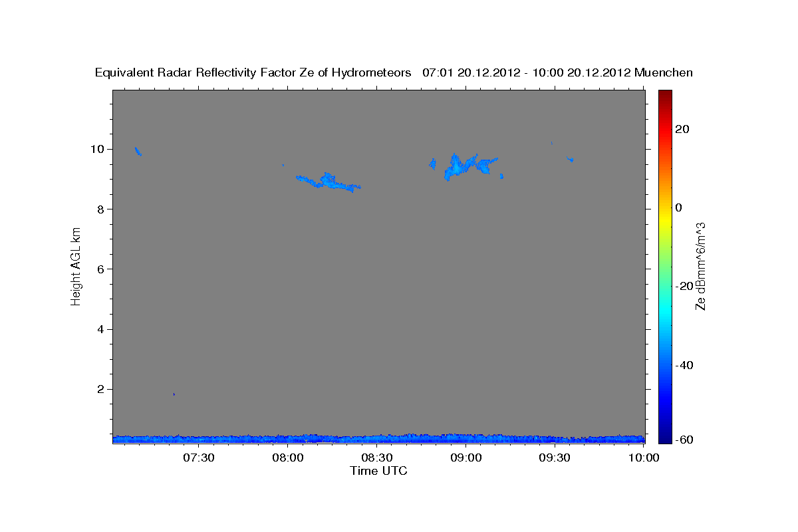Viewport: 798px width, 532px height.
Task: Select the 10:00 time tick label
Action: coord(644,458)
